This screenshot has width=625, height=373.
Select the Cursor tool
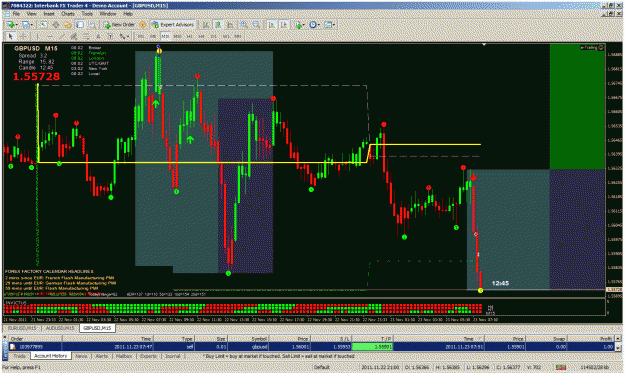[x=10, y=36]
